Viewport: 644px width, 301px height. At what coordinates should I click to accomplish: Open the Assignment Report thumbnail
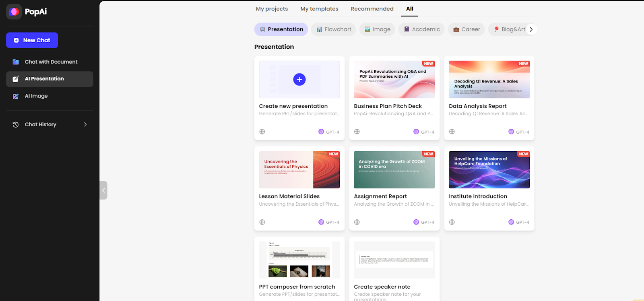(394, 170)
